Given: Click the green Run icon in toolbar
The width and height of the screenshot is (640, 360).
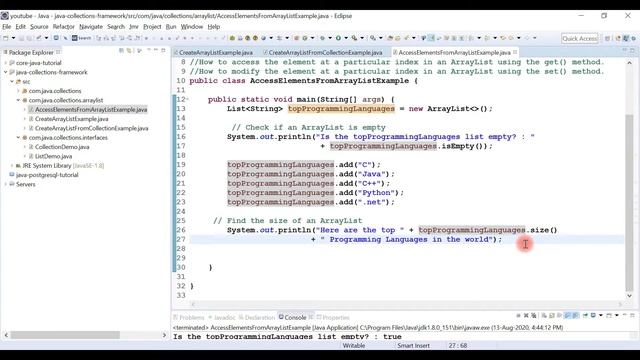Looking at the screenshot, I should pos(338,38).
